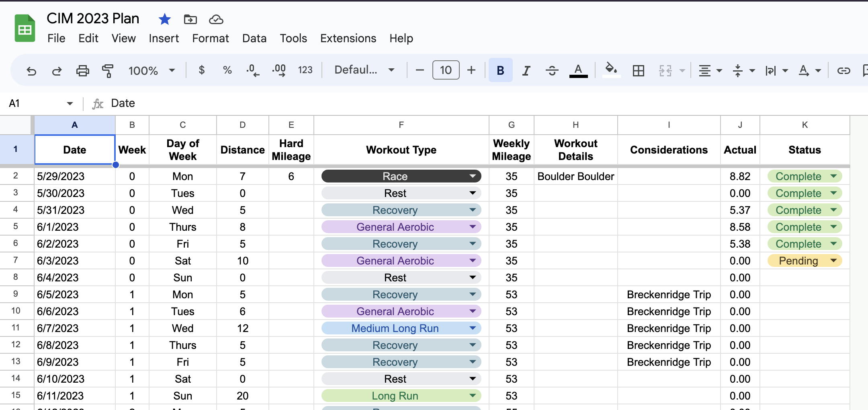
Task: Toggle italic formatting on
Action: pos(526,70)
